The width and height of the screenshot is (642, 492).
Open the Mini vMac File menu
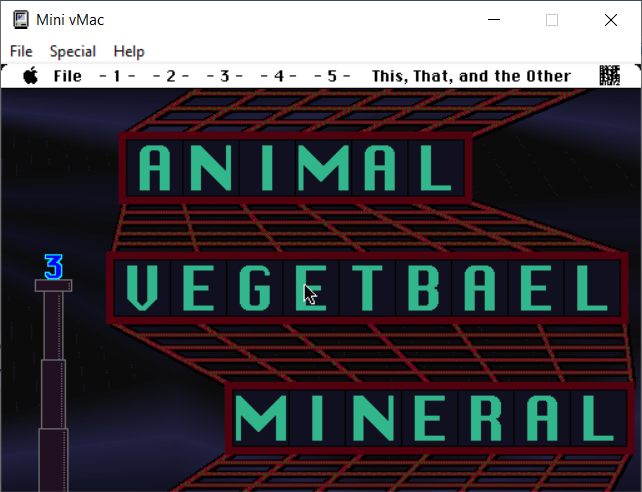[21, 52]
